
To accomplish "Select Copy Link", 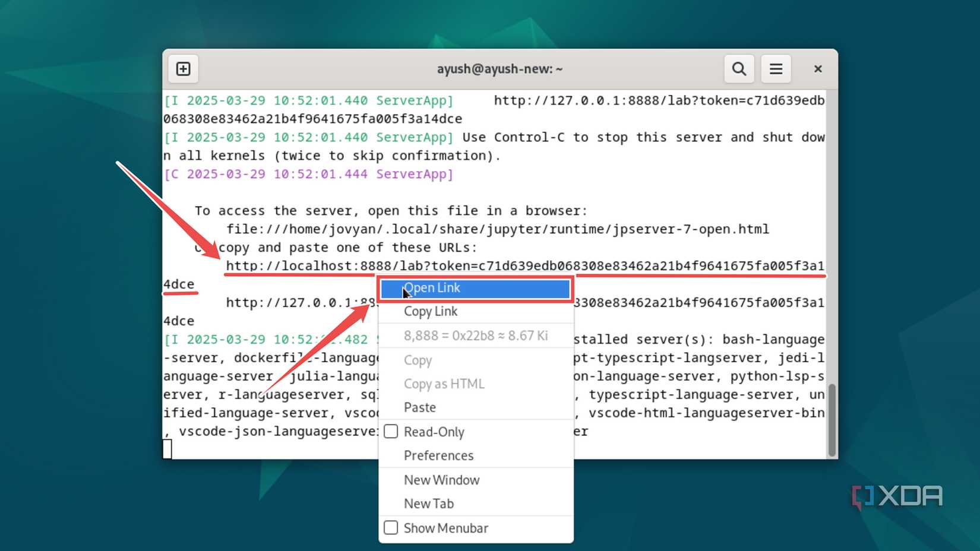I will 431,311.
